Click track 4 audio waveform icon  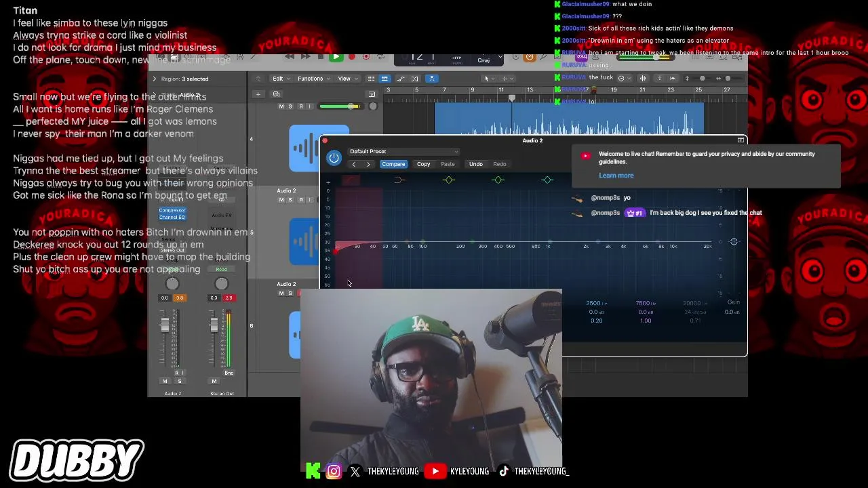(x=319, y=148)
